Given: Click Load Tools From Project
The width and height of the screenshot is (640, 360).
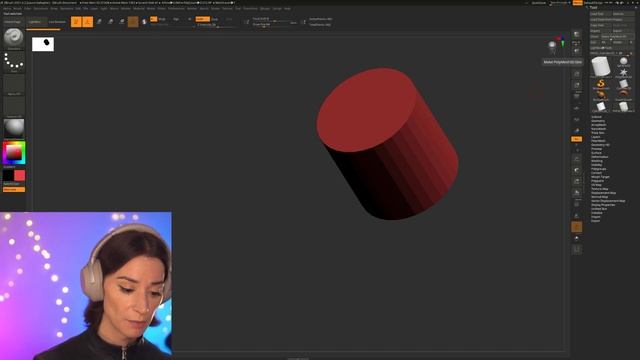Looking at the screenshot, I should pyautogui.click(x=612, y=20).
